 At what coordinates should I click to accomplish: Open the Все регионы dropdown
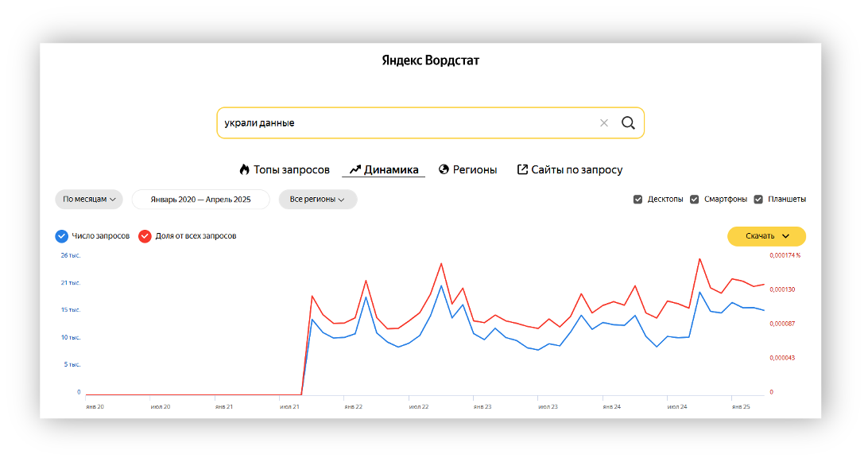pos(318,200)
